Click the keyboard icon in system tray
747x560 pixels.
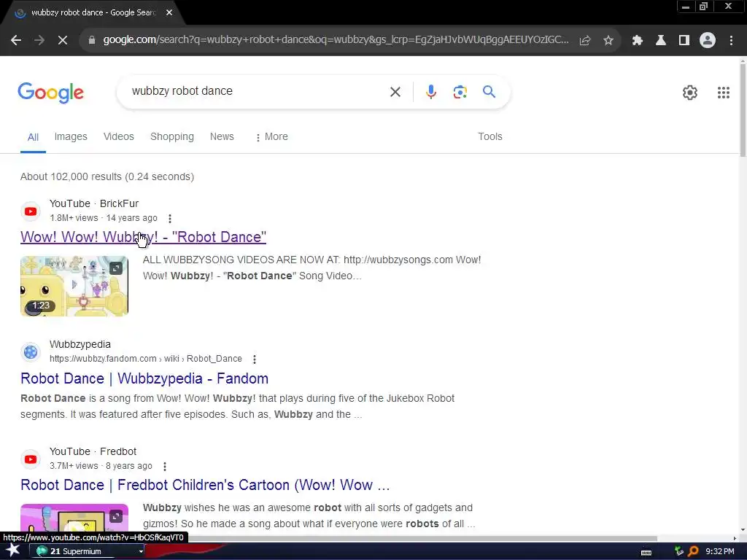point(646,552)
